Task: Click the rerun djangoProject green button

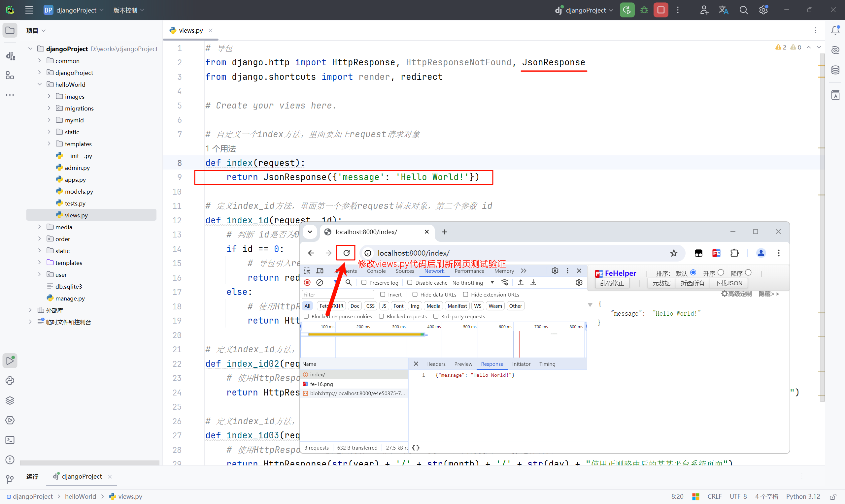Action: [626, 10]
